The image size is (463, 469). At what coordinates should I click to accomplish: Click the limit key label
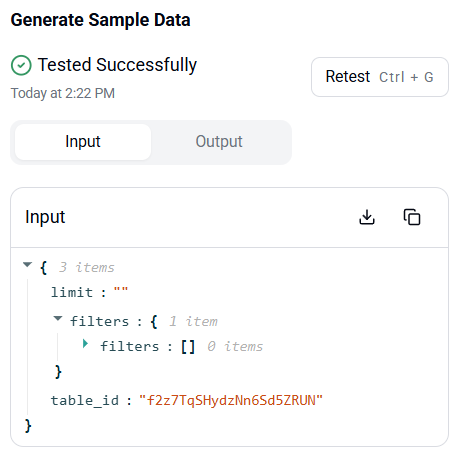[x=72, y=292]
